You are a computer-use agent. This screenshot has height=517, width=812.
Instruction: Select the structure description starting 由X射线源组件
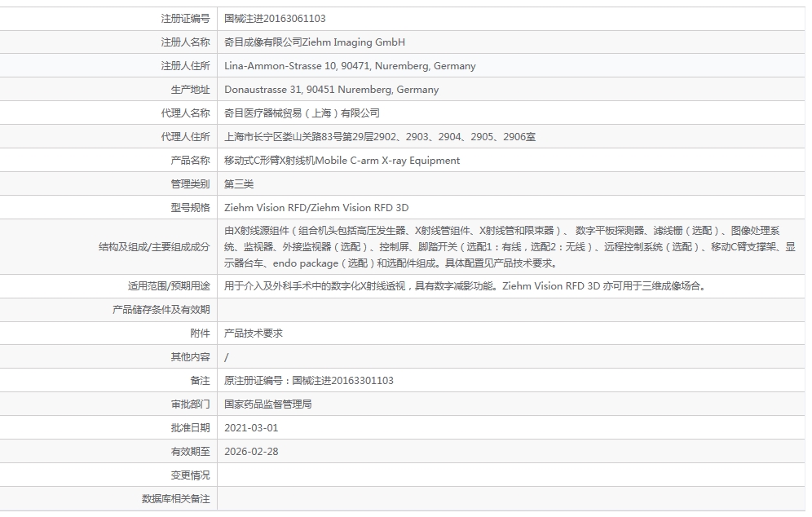[510, 246]
